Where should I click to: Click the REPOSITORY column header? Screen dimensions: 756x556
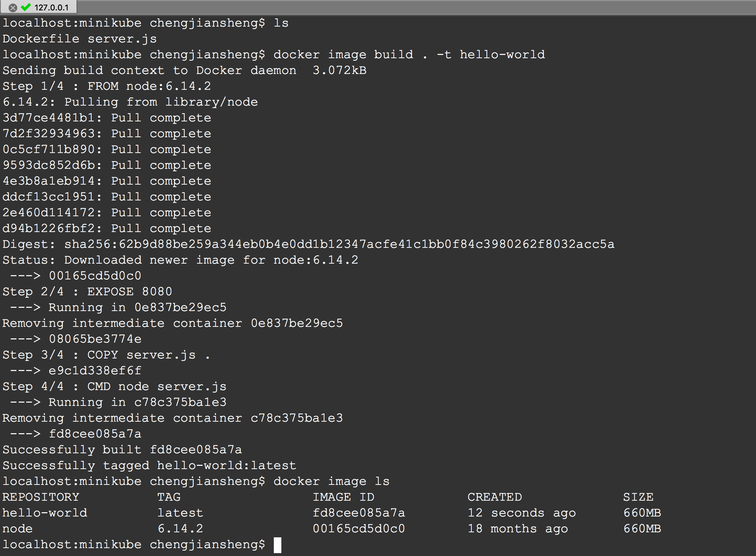click(41, 497)
